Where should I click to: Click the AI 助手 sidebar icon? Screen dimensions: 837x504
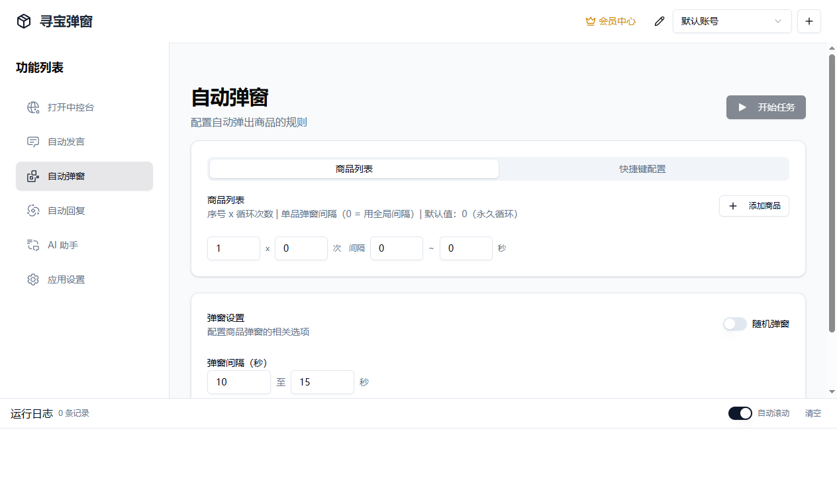pyautogui.click(x=33, y=245)
